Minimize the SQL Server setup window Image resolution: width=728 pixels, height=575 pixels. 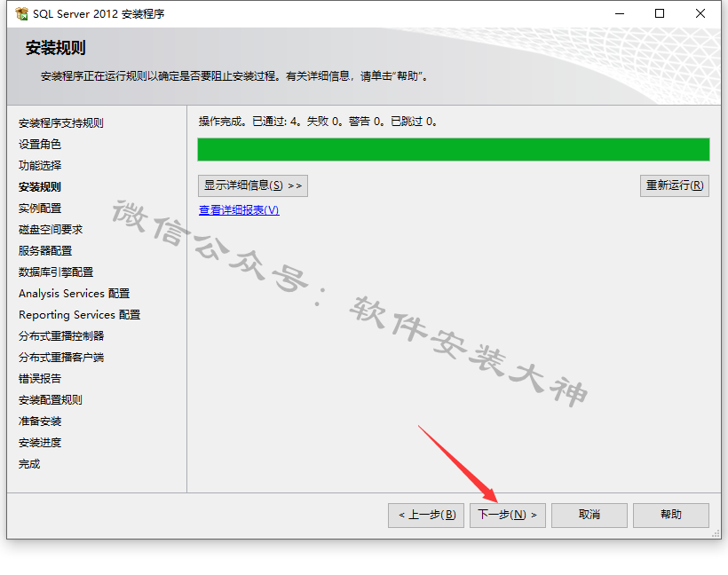[x=620, y=14]
